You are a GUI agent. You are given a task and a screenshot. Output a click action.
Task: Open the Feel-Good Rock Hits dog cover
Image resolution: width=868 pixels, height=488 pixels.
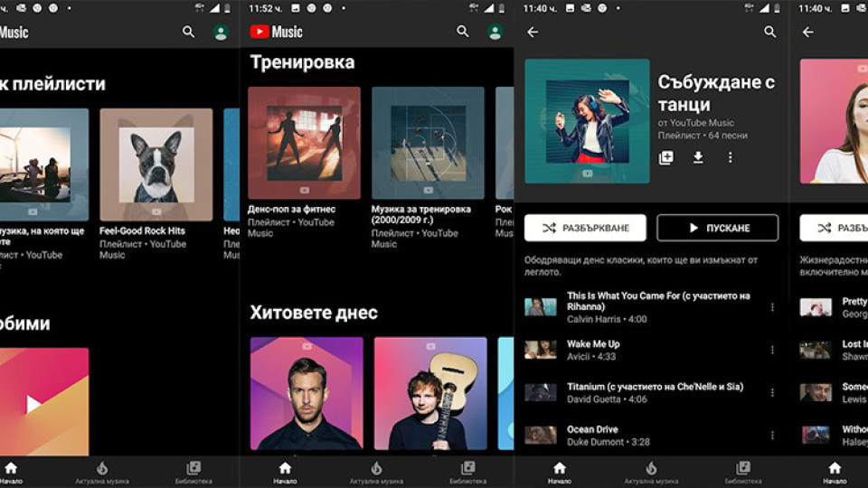click(x=156, y=164)
